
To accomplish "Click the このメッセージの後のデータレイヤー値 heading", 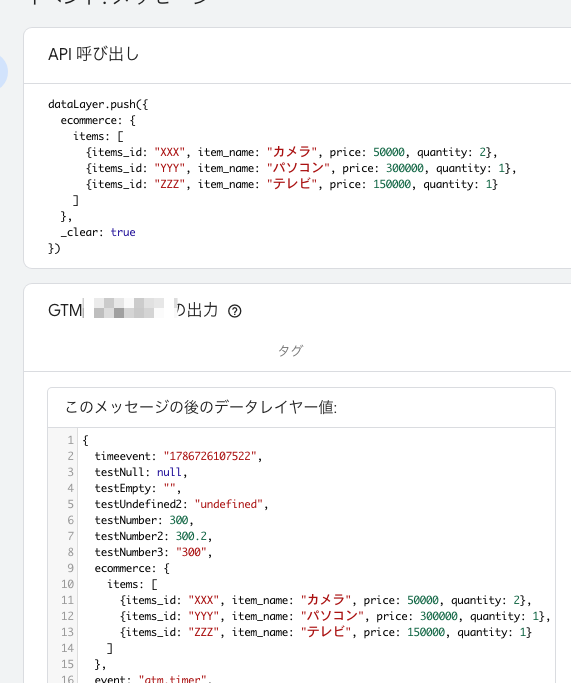I will 201,407.
